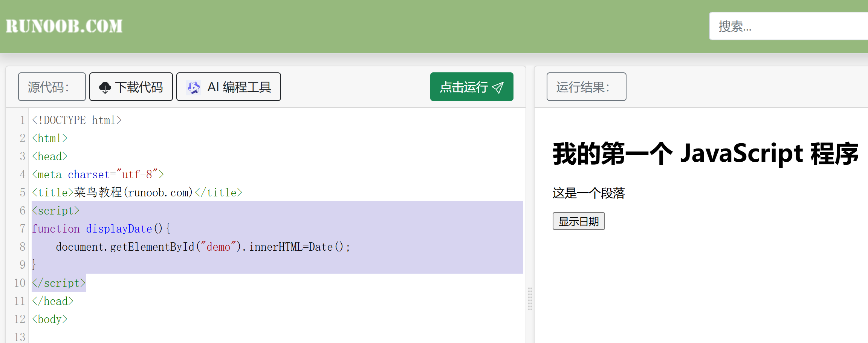Click the paragraph 这是一个段落
Screen dimensions: 868x343
click(589, 193)
